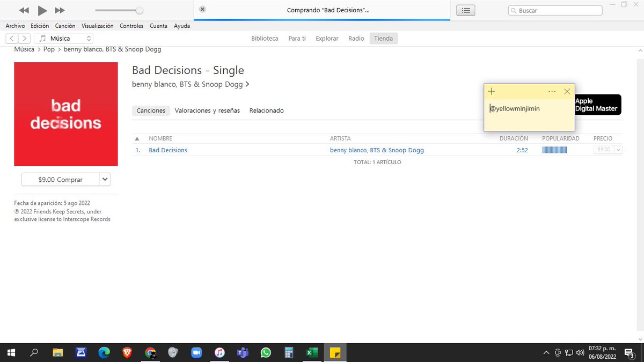The width and height of the screenshot is (644, 362).
Task: Open the benny blanco, BTS & Snoop Dogg link
Action: click(188, 84)
